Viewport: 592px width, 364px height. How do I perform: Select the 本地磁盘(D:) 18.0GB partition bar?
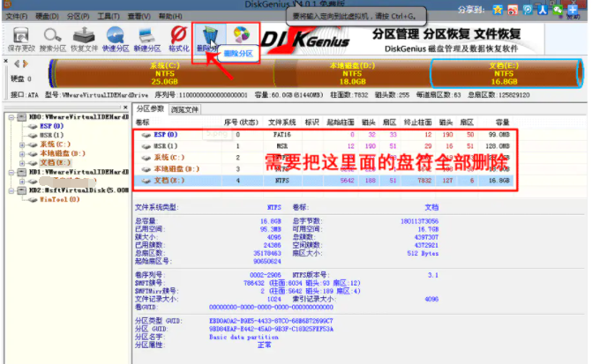click(352, 73)
